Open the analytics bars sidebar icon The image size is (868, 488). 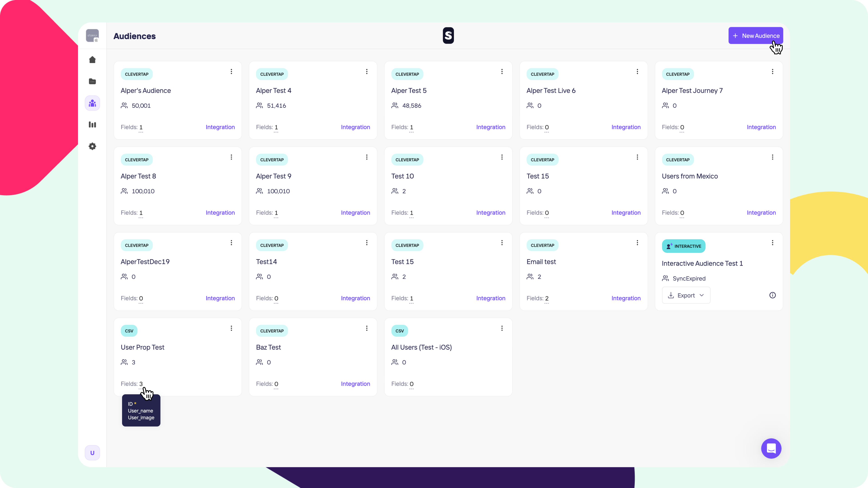[92, 125]
